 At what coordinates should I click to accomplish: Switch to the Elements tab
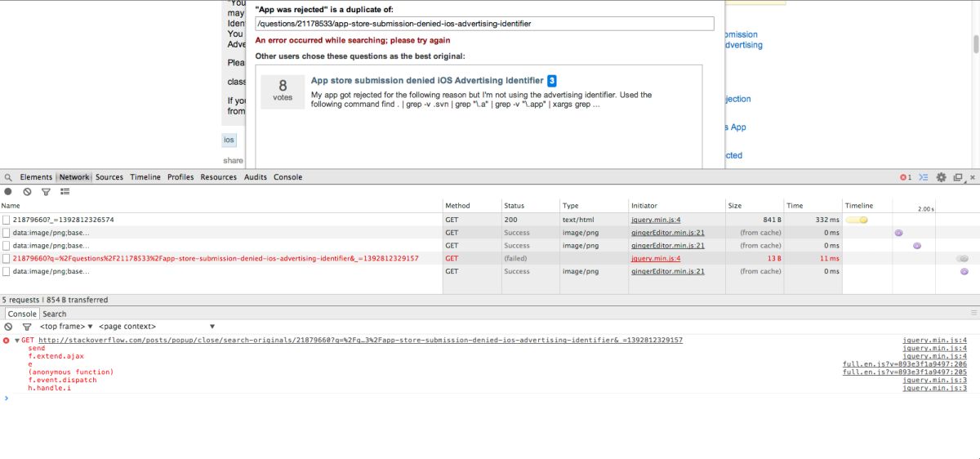tap(36, 177)
